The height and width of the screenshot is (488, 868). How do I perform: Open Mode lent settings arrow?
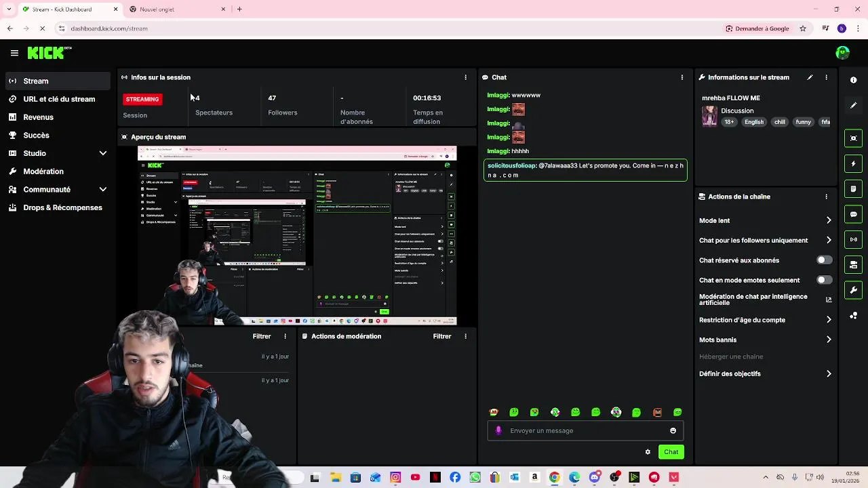[829, 220]
